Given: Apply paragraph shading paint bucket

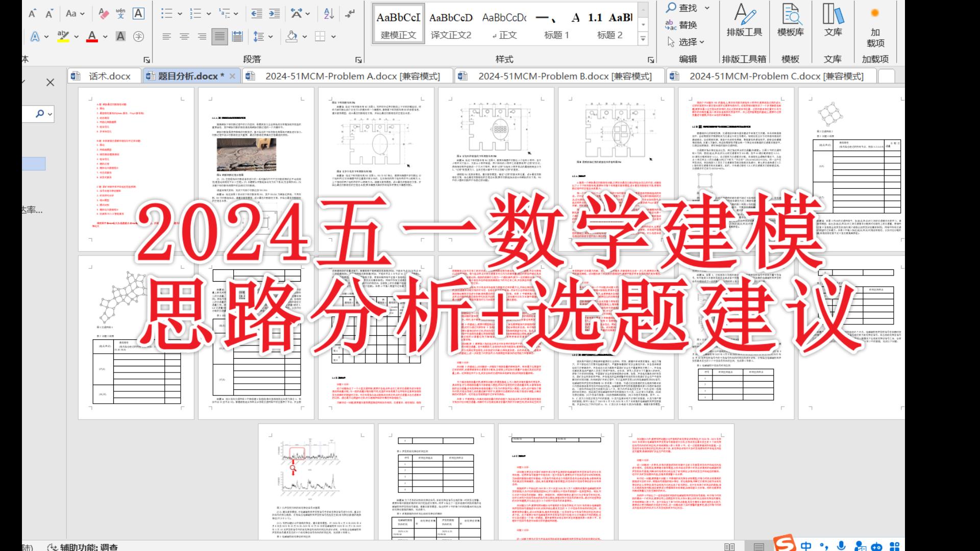Looking at the screenshot, I should click(x=292, y=36).
